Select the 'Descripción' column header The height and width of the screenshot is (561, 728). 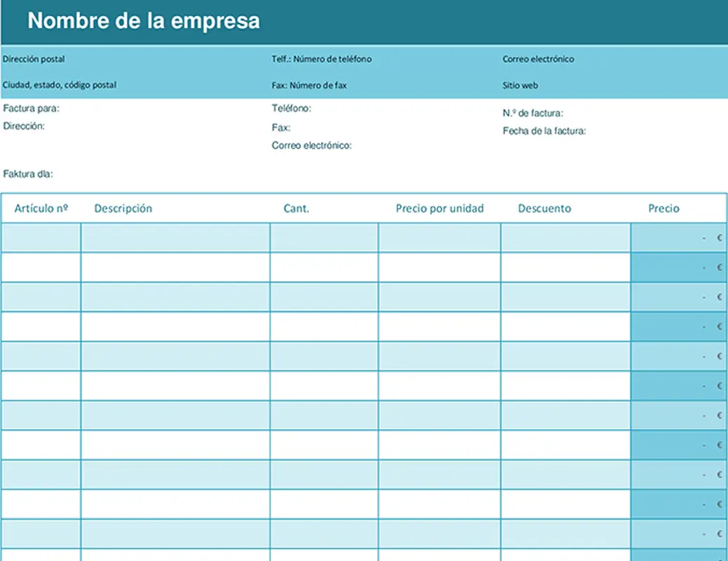tap(123, 208)
